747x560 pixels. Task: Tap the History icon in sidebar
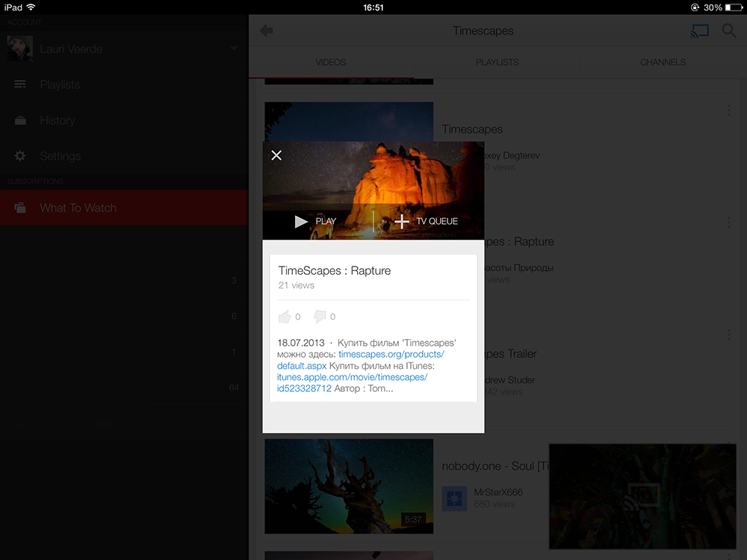(20, 120)
